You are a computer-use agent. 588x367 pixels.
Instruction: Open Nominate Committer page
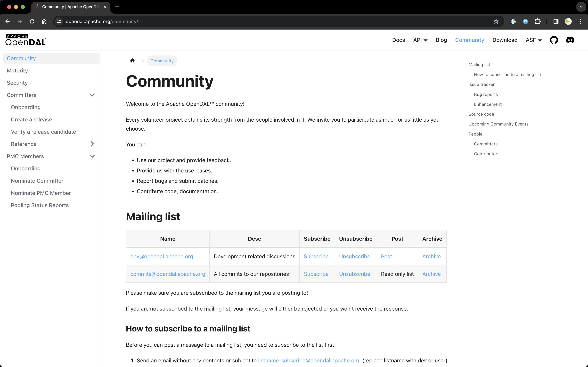tap(37, 181)
